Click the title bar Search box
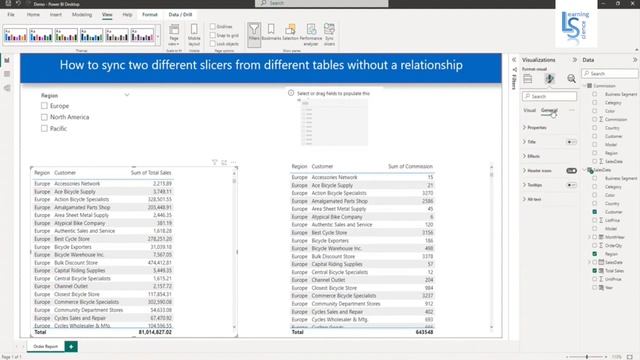This screenshot has width=640, height=360. pyautogui.click(x=322, y=3)
